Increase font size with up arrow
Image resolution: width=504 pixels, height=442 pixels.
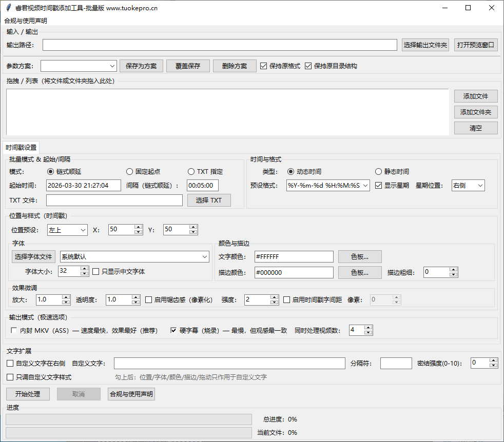85,268
